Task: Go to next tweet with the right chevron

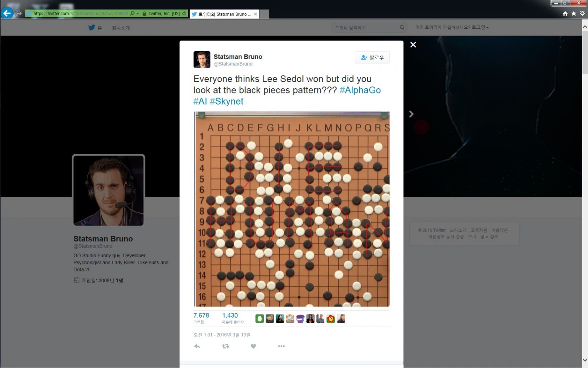Action: [411, 114]
